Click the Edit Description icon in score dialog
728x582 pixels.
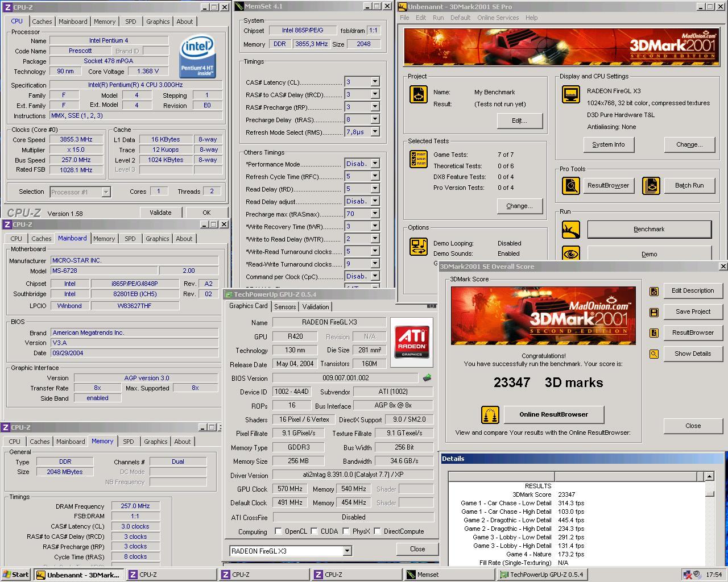click(654, 291)
